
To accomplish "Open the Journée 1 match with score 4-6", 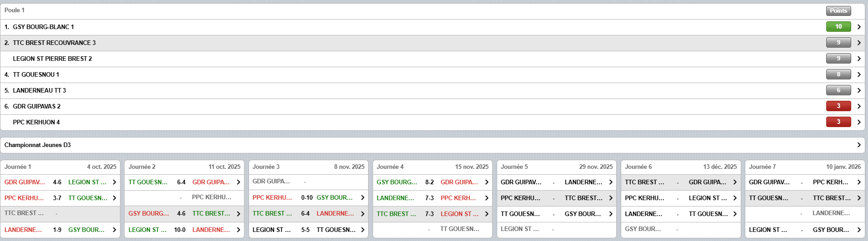I will tap(60, 182).
